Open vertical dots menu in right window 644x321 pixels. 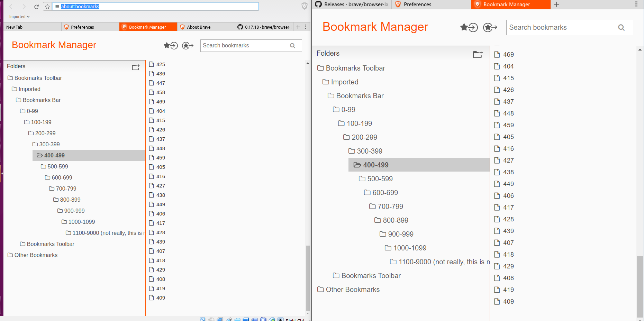(636, 4)
